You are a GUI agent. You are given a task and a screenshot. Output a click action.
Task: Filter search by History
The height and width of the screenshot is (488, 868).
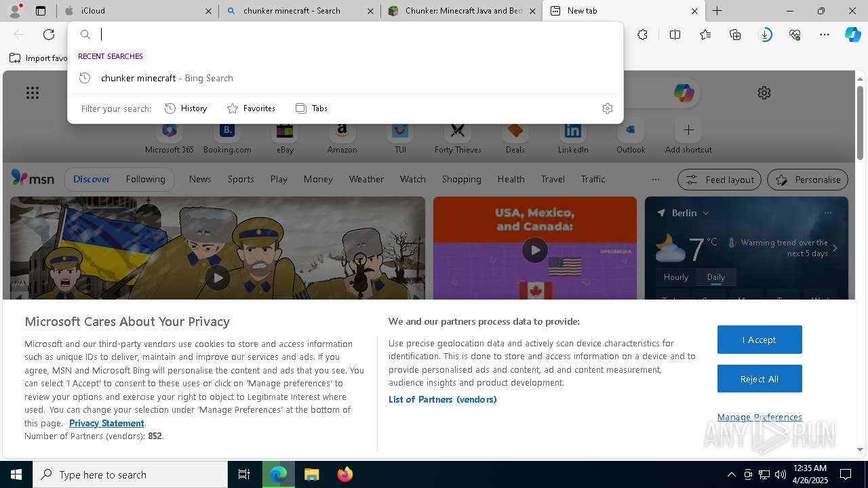point(186,108)
